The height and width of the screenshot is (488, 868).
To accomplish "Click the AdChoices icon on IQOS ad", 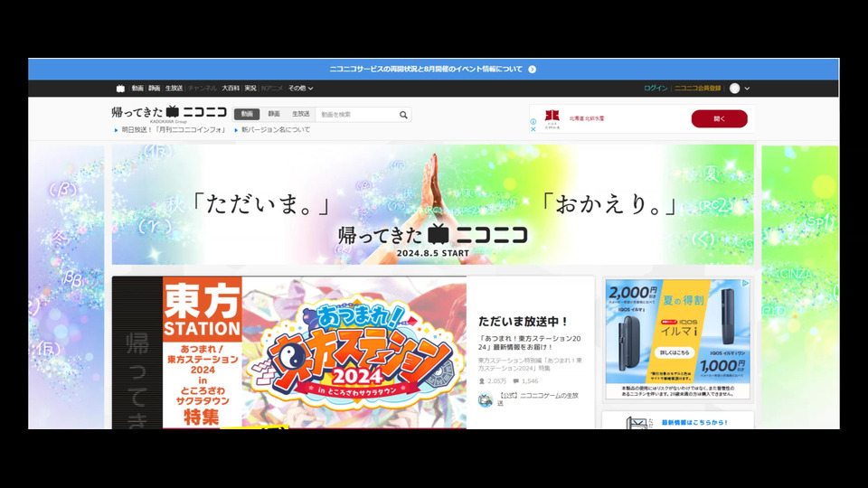I will pos(745,283).
